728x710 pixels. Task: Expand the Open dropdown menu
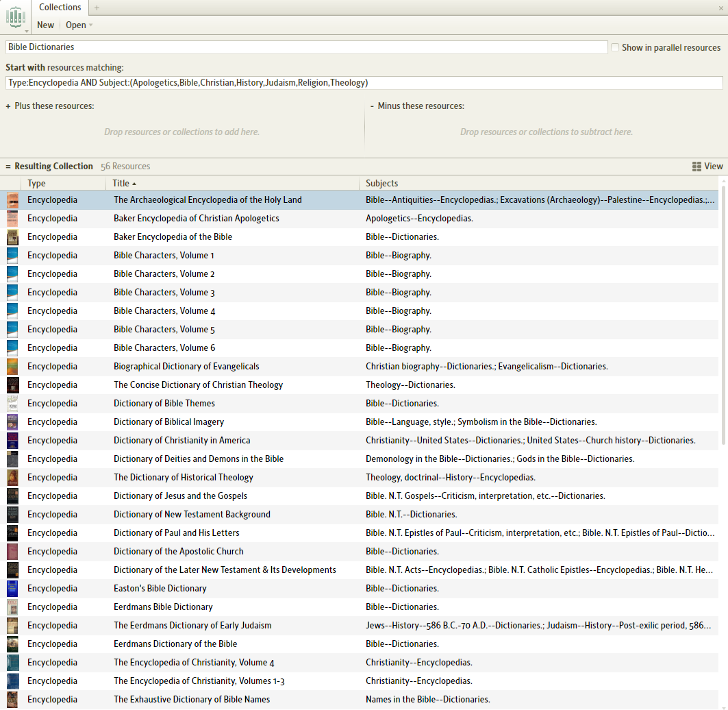point(79,25)
